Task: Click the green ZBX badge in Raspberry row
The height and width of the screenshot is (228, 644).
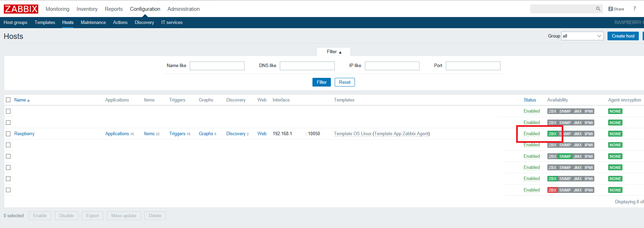Action: pos(553,134)
